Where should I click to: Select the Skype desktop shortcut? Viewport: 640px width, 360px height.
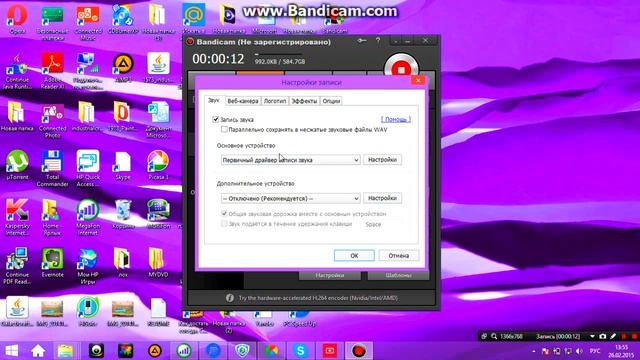[123, 165]
